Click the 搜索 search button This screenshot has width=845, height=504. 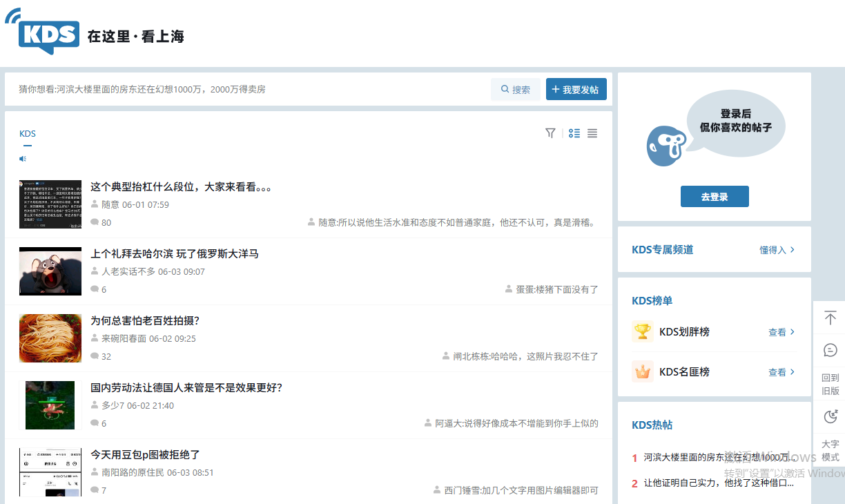(x=516, y=90)
